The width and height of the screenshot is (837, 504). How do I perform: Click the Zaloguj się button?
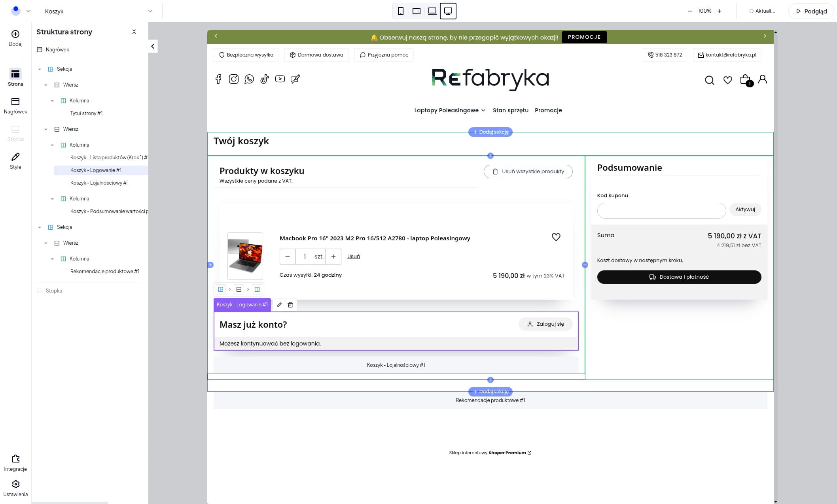click(x=545, y=324)
